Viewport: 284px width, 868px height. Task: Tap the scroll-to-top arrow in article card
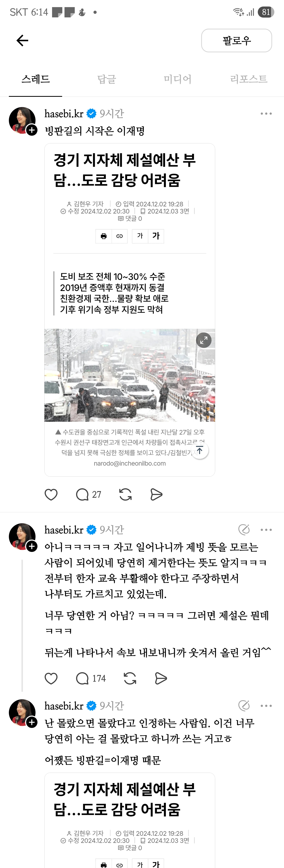[x=200, y=451]
